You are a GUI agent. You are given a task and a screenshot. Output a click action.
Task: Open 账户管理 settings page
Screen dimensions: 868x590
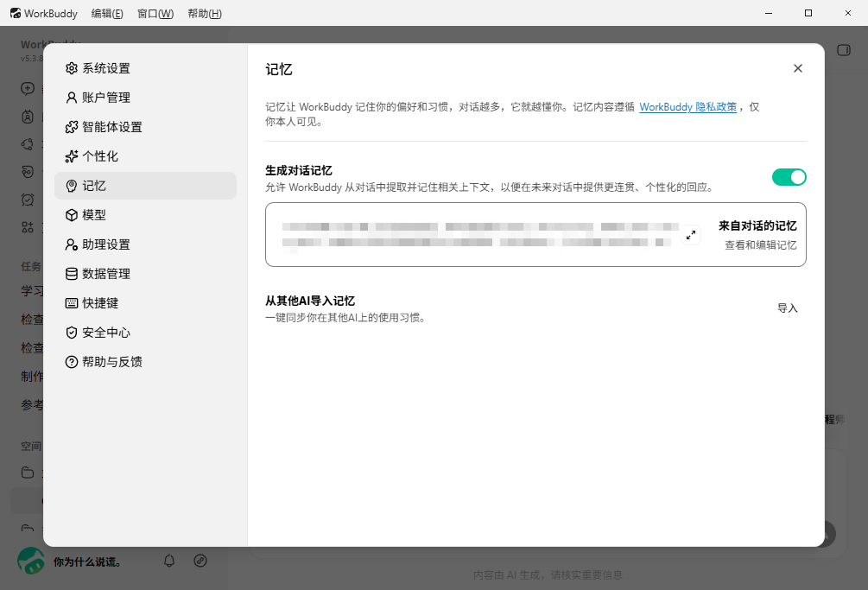point(145,98)
